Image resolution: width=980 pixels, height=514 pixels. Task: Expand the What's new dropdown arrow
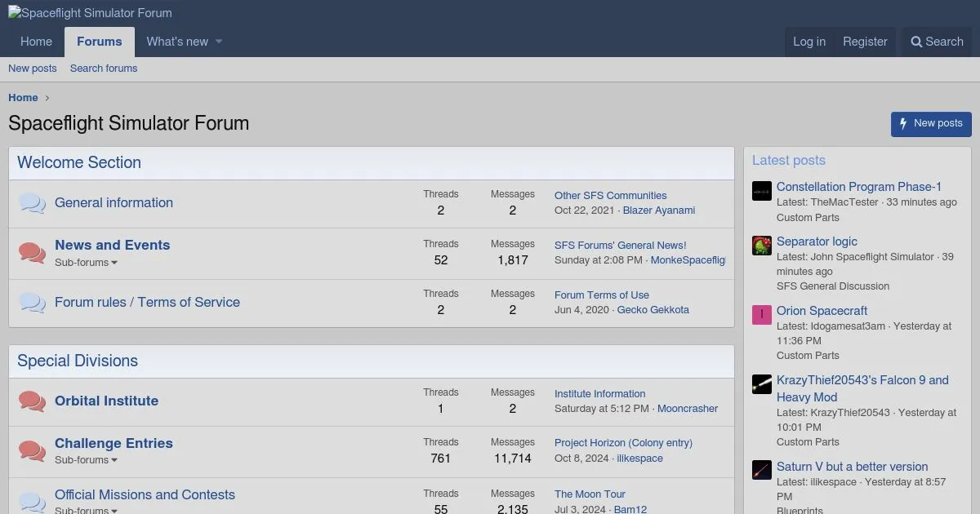coord(219,42)
